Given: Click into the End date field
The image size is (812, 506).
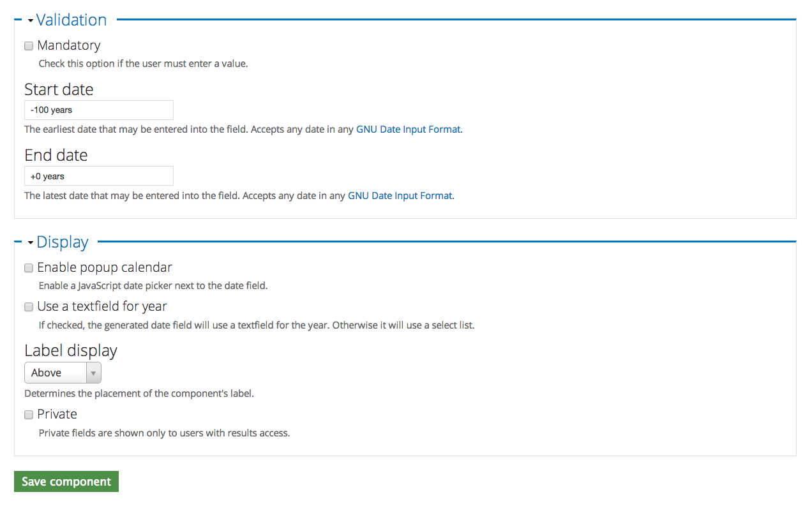Looking at the screenshot, I should click(99, 176).
